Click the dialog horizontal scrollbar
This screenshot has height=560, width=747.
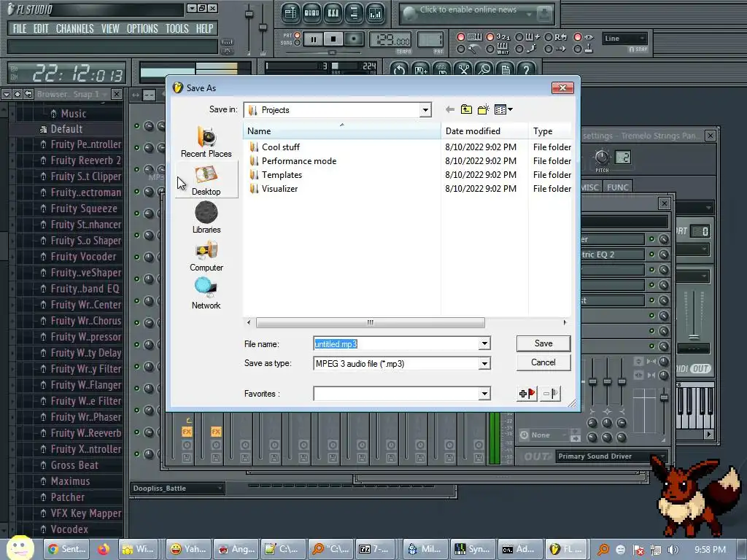[x=370, y=322]
